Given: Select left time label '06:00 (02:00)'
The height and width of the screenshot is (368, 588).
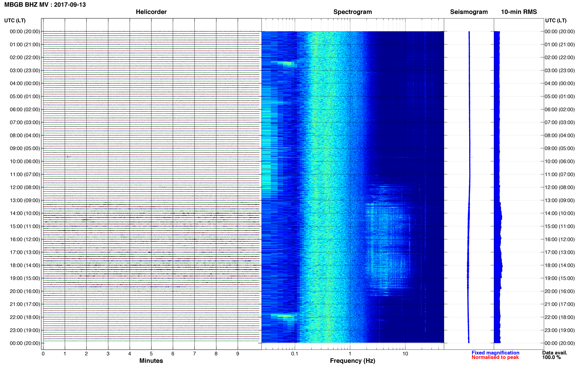Looking at the screenshot, I should click(25, 110).
